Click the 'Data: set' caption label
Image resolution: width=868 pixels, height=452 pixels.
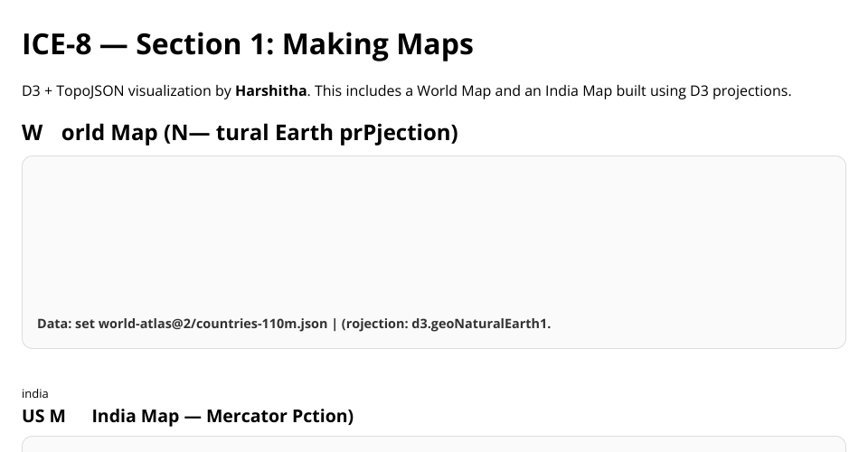click(66, 324)
